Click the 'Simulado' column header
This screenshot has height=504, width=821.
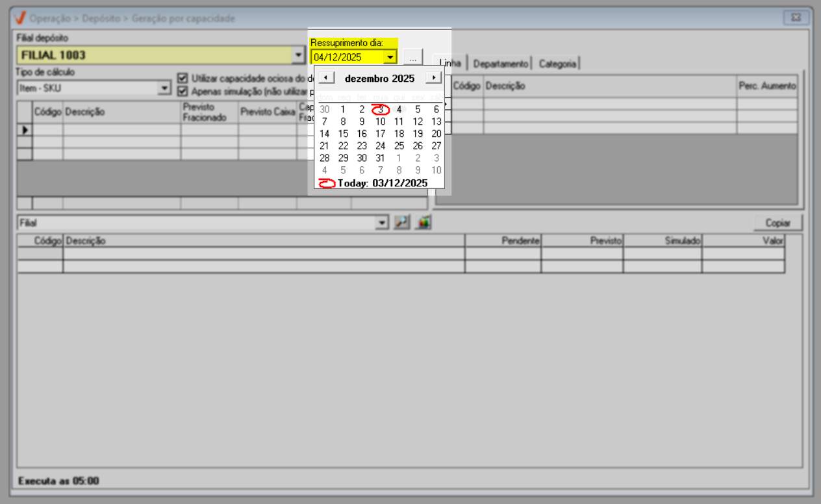[663, 240]
